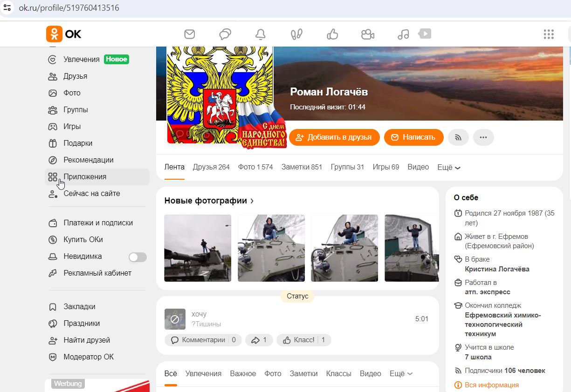Click the Найти друзей icon
This screenshot has width=571, height=392.
point(53,340)
